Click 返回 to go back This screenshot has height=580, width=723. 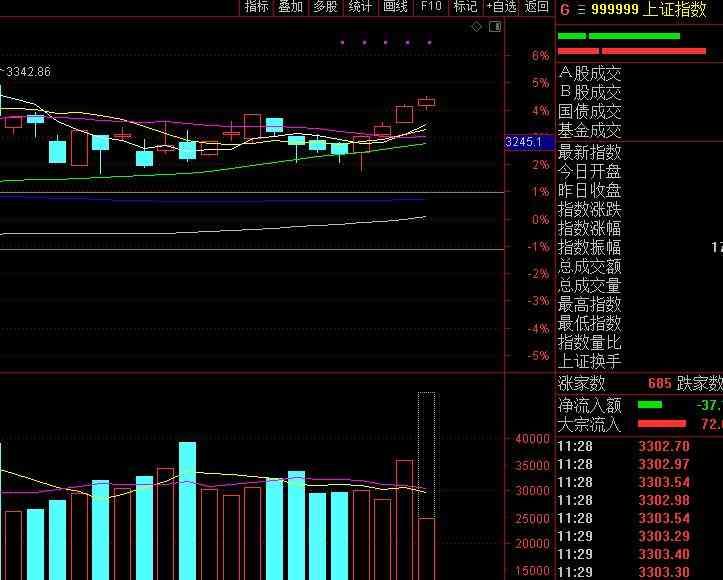click(x=537, y=7)
